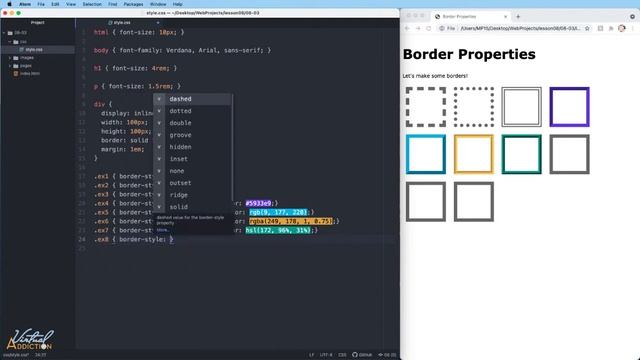
Task: Click the cursor position 24:22 in status bar
Action: click(x=40, y=355)
